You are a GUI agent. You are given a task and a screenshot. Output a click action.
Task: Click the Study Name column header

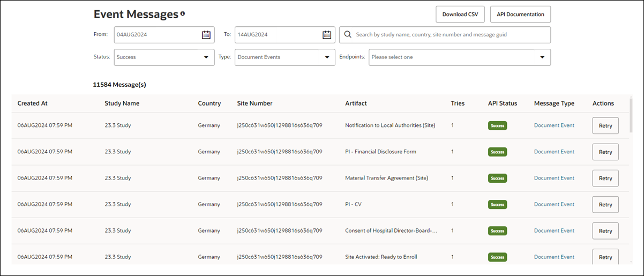(122, 103)
